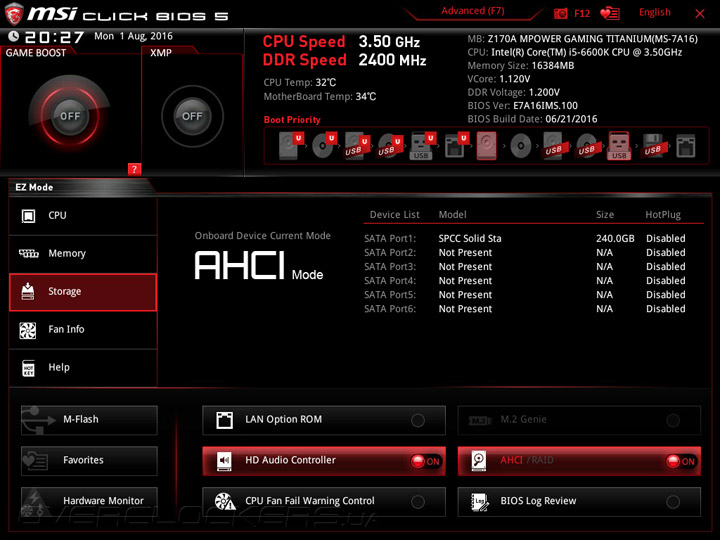The width and height of the screenshot is (720, 540).
Task: Click the camera screenshot F12 icon
Action: point(561,13)
